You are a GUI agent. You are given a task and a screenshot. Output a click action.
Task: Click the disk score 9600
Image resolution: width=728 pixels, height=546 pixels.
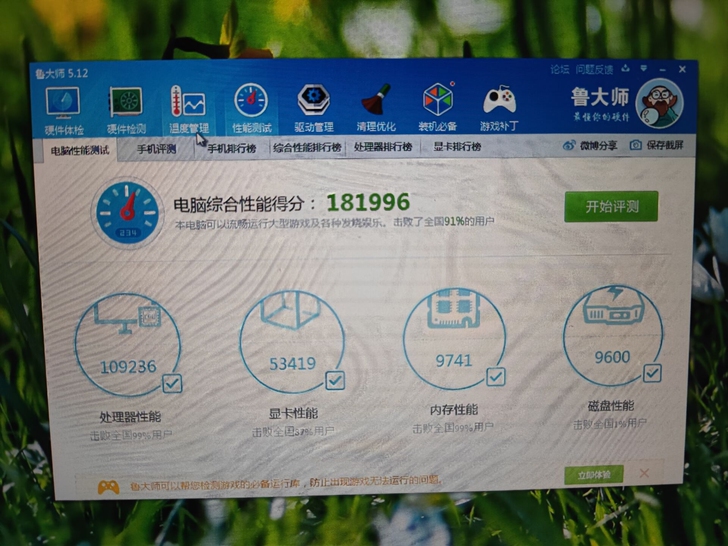[612, 357]
